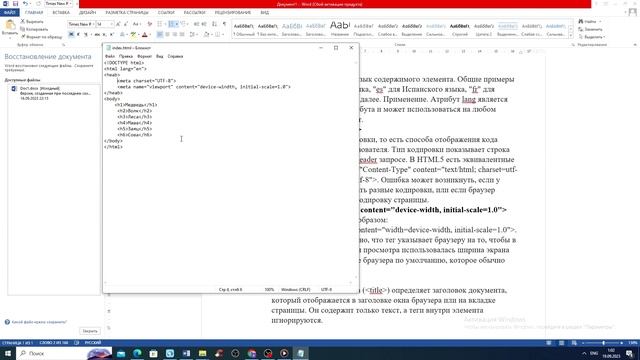Expand the styles gallery (More arrow)
640x360 pixels.
[x=571, y=36]
